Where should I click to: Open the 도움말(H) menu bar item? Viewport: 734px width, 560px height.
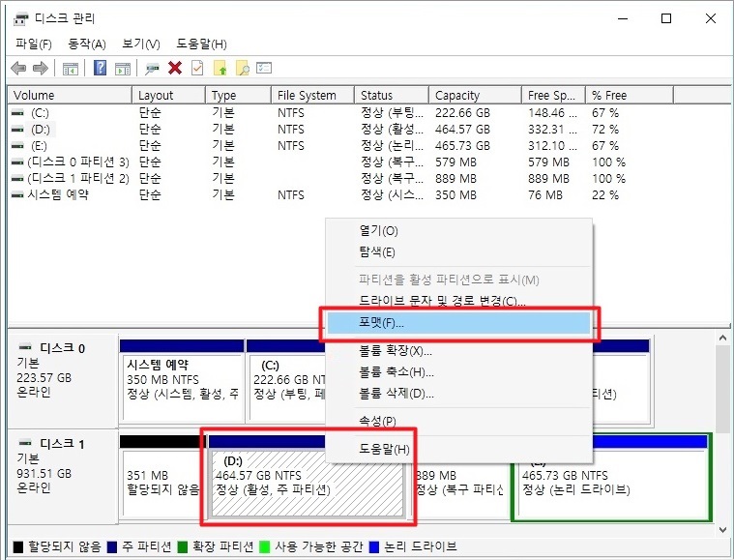point(201,44)
